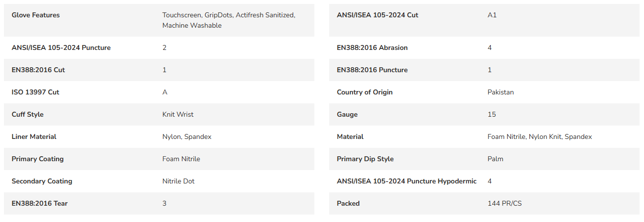Click the Primary Dip Style label

pos(365,159)
